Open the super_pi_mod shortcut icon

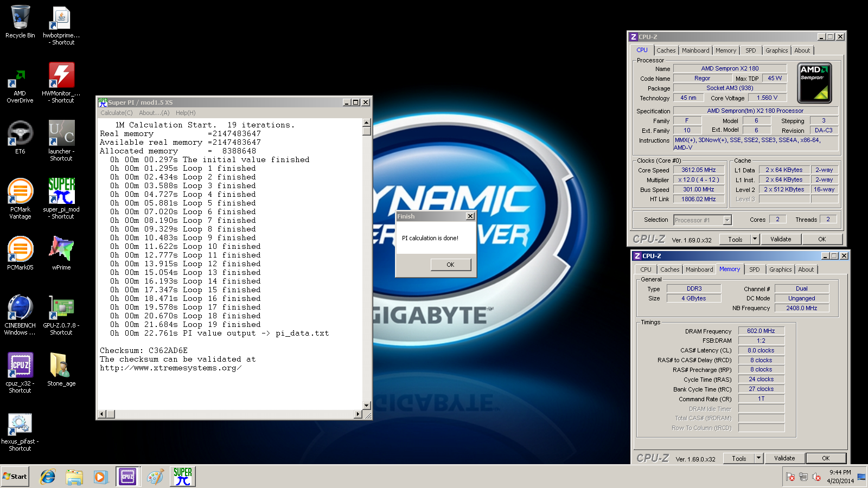(x=61, y=198)
